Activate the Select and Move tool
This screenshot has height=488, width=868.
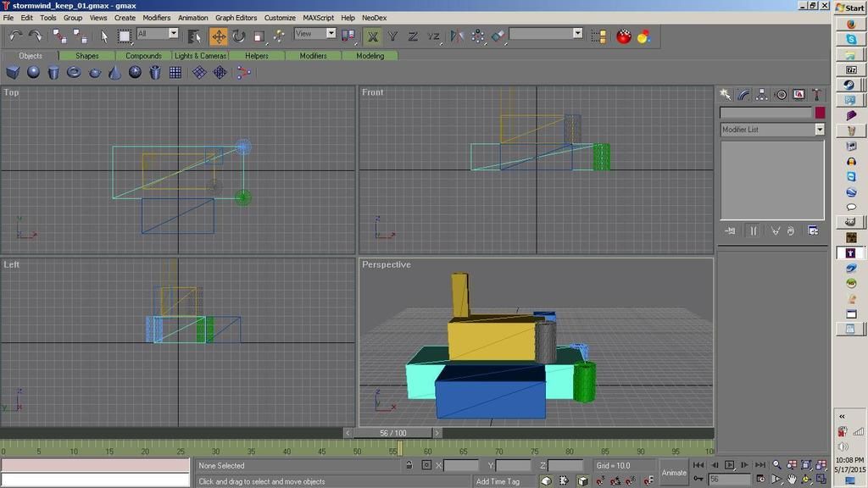219,36
